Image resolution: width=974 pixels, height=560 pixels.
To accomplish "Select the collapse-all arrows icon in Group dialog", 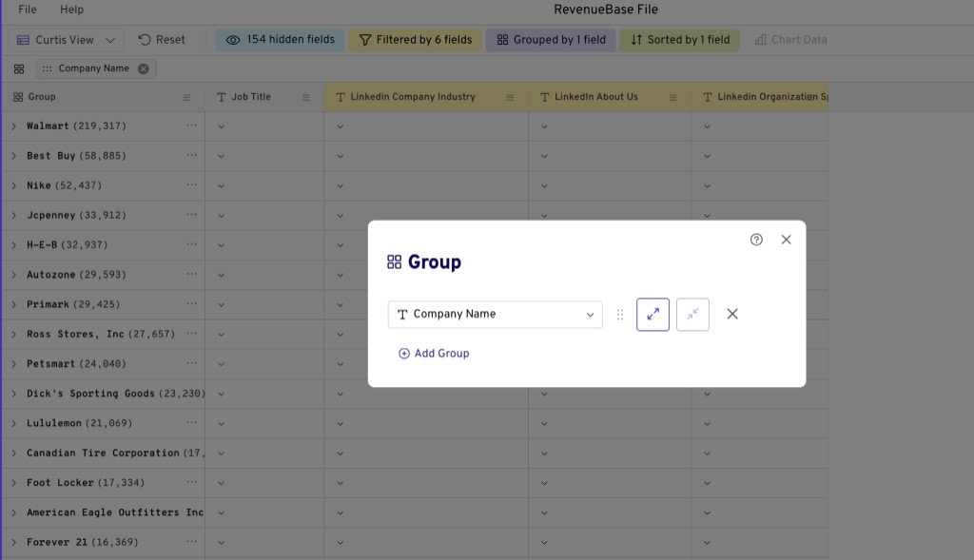I will pos(692,314).
